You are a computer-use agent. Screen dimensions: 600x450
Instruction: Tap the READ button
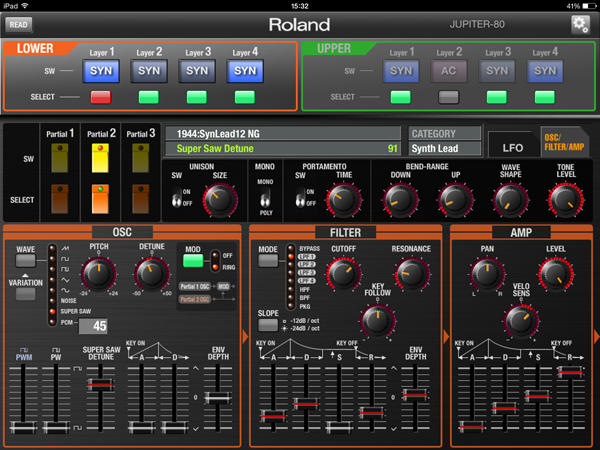click(x=18, y=25)
